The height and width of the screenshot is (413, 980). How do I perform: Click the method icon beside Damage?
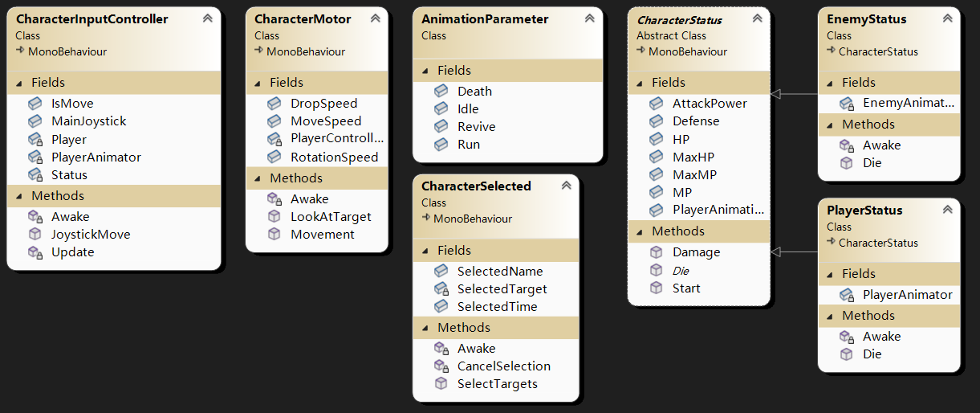657,252
